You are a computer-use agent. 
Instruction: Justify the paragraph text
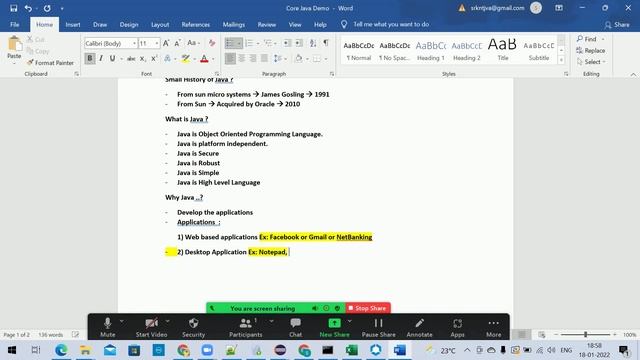(264, 59)
